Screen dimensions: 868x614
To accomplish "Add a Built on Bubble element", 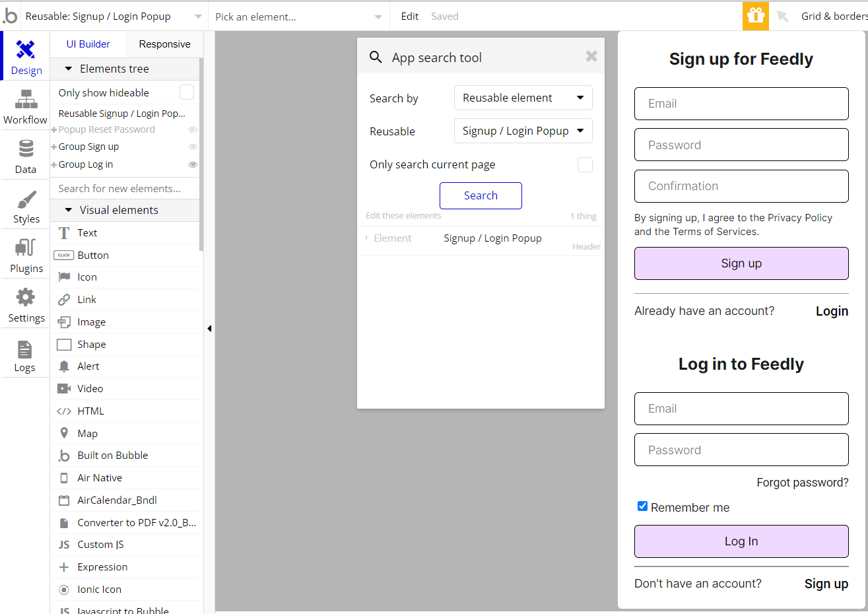I will [125, 456].
